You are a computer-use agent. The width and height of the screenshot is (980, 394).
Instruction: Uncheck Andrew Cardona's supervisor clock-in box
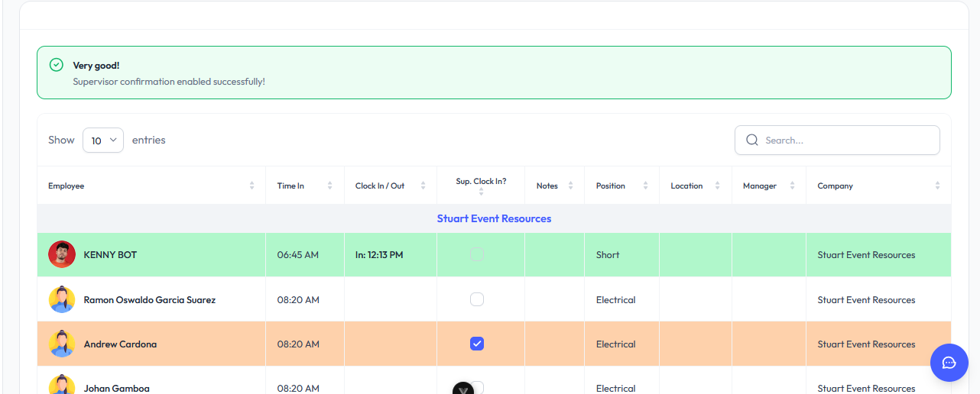477,344
